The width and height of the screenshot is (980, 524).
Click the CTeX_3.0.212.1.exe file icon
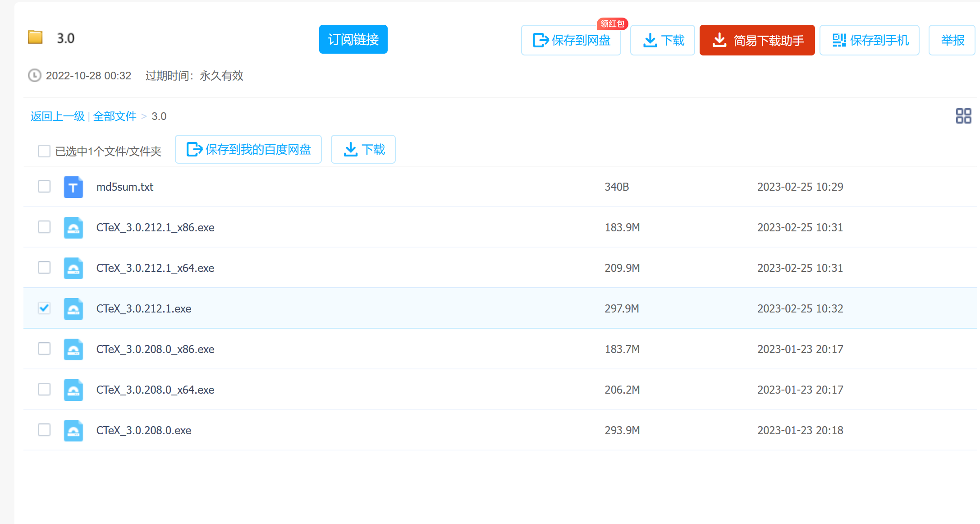73,308
